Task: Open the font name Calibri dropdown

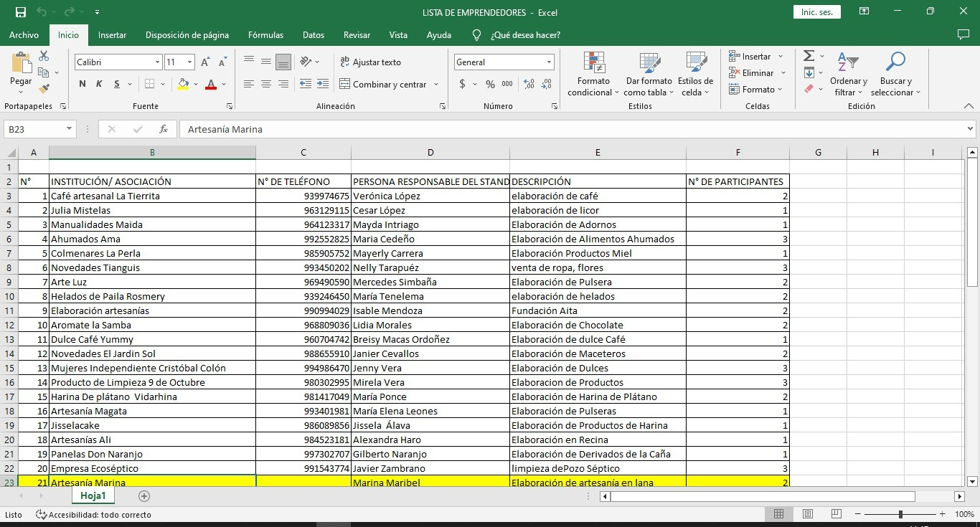Action: [157, 62]
